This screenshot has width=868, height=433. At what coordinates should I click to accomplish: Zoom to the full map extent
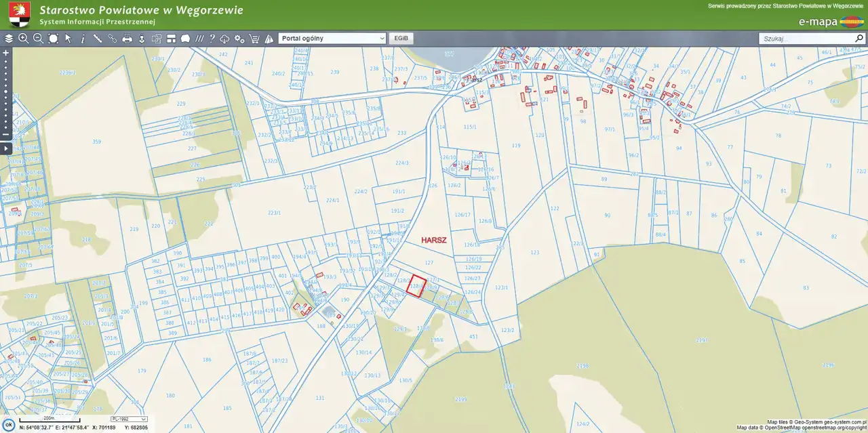click(53, 39)
